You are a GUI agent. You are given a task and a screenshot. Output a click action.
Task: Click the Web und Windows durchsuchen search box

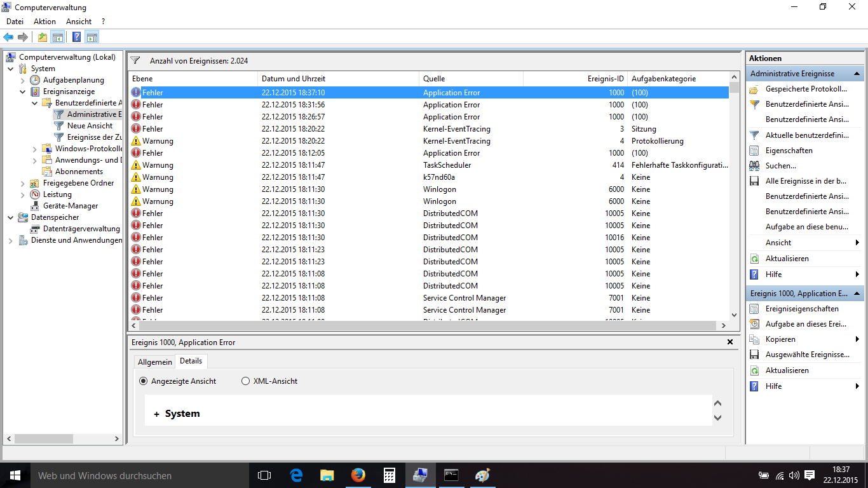pos(140,475)
